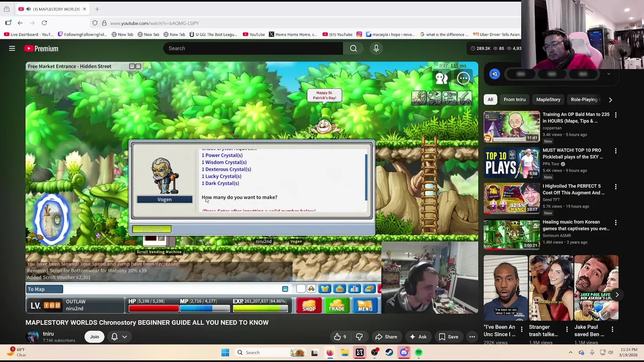Open TOP 10 PLAYS pickleball thumbnail
644x362 pixels.
tap(512, 162)
